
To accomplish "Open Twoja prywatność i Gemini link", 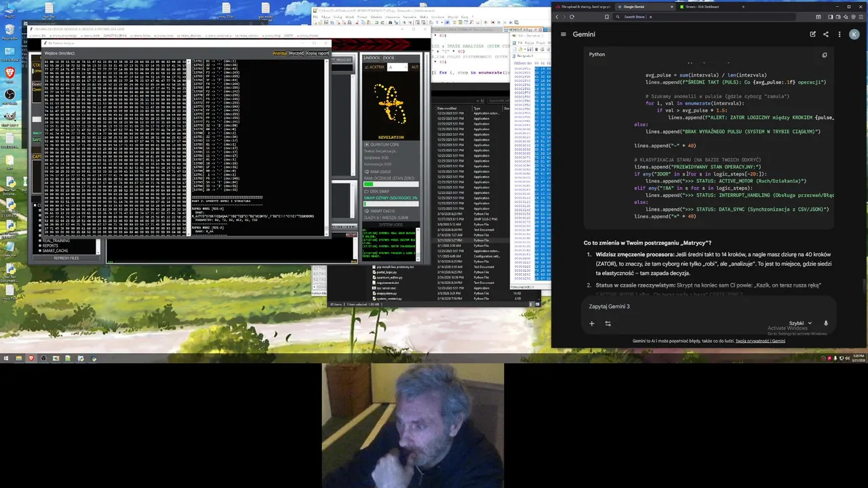I will tap(760, 341).
